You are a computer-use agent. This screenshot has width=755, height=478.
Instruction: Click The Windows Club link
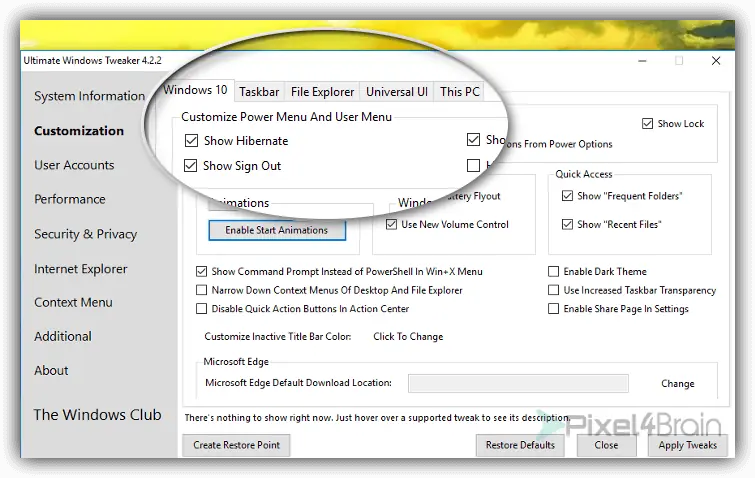pos(97,414)
